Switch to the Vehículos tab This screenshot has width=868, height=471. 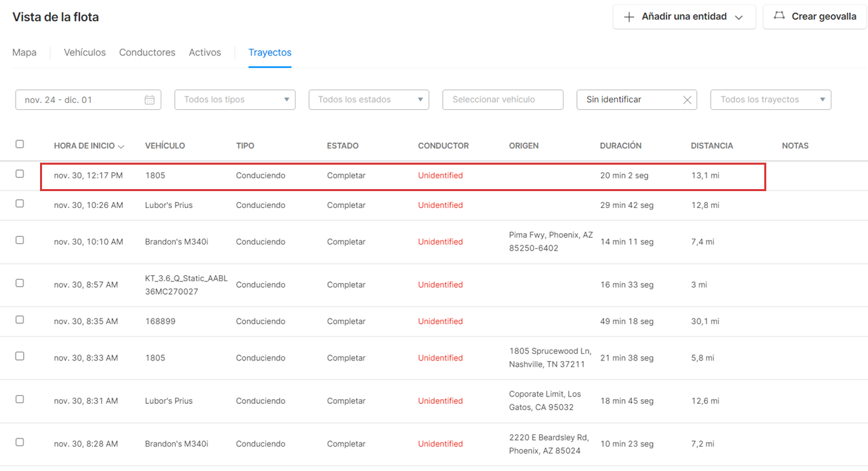click(85, 52)
